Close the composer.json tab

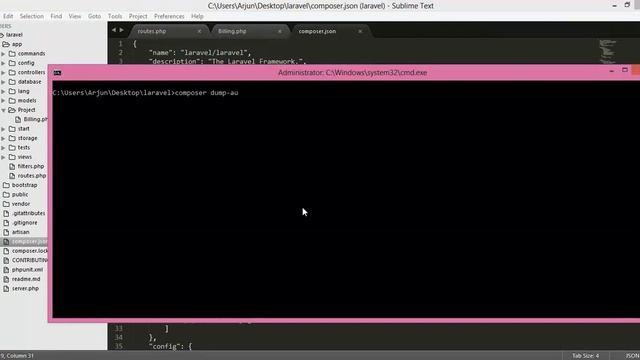[x=360, y=31]
